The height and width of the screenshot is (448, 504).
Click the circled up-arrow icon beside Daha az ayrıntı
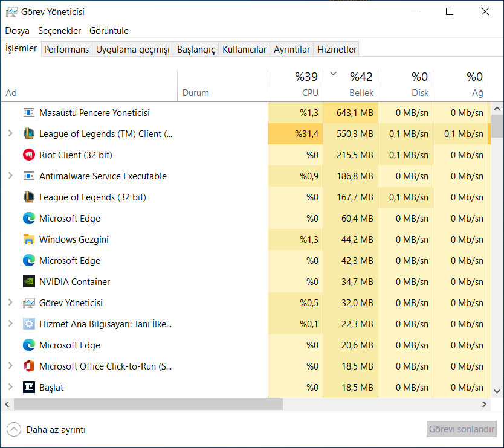[x=14, y=429]
